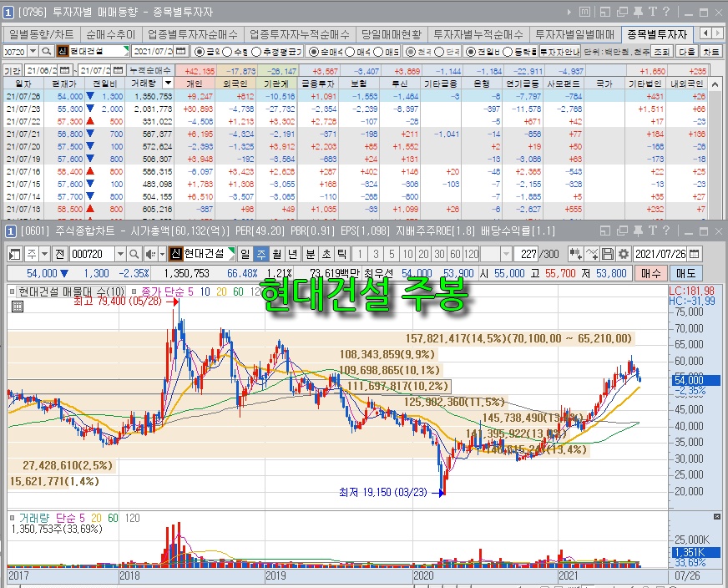
Task: Open the 주 period type dropdown in chart toolbar
Action: 44,254
